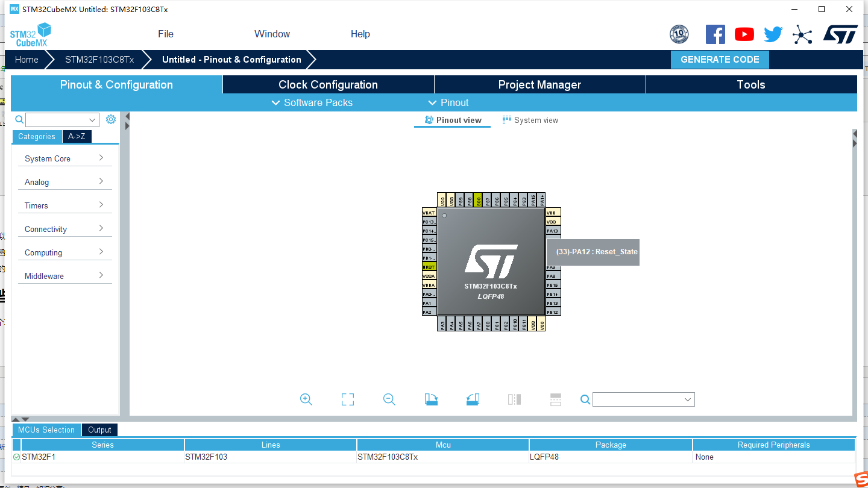Image resolution: width=868 pixels, height=488 pixels.
Task: Click the Untitled - Pinout & Configuration breadcrumb
Action: click(x=231, y=60)
